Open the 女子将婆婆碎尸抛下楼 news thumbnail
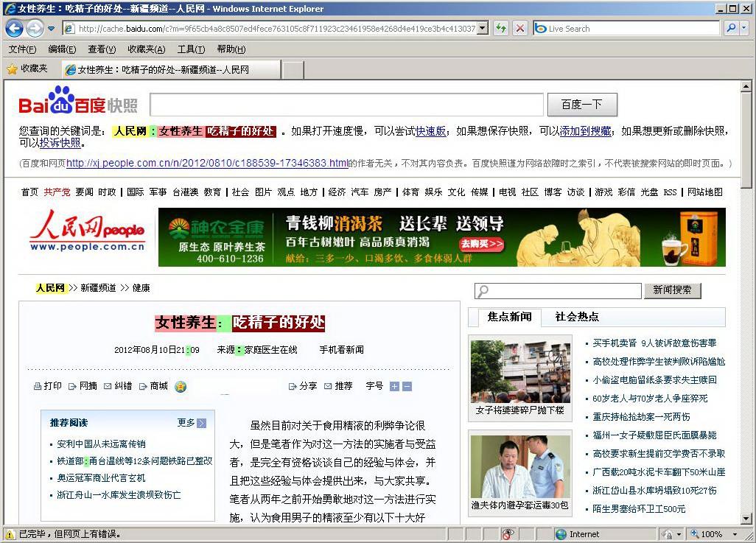Image resolution: width=756 pixels, height=543 pixels. pos(519,372)
